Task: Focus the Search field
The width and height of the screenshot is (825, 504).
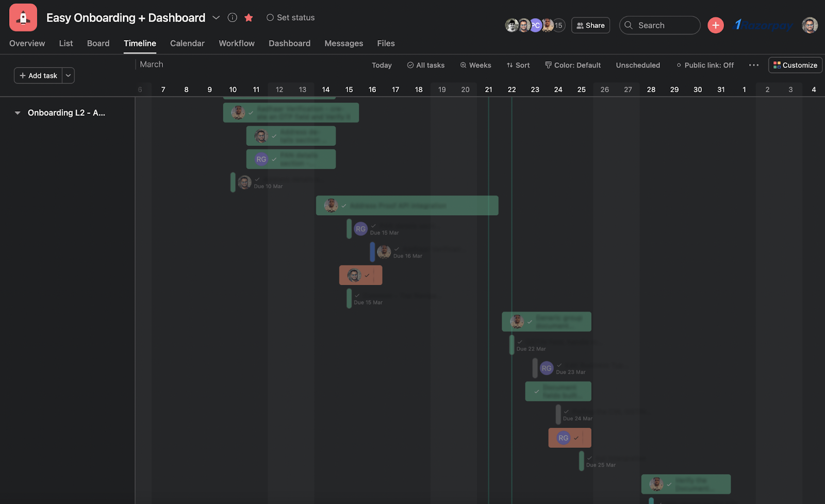Action: tap(659, 25)
